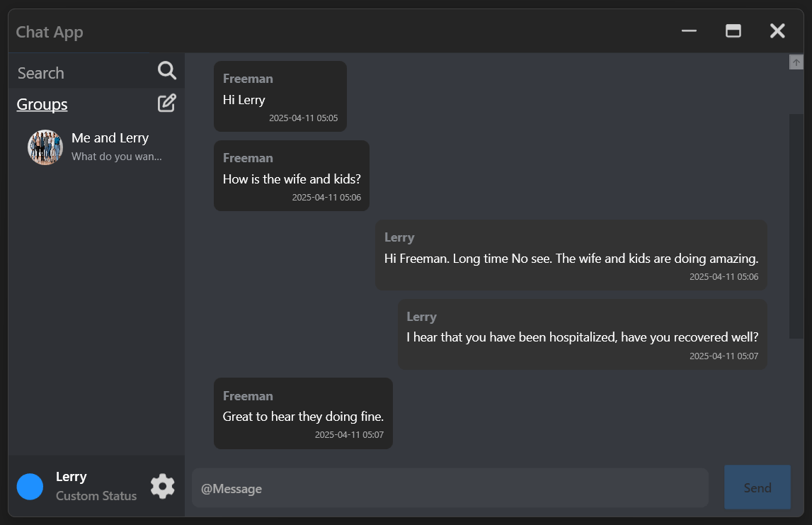Click the blue status circle avatar

pos(30,486)
